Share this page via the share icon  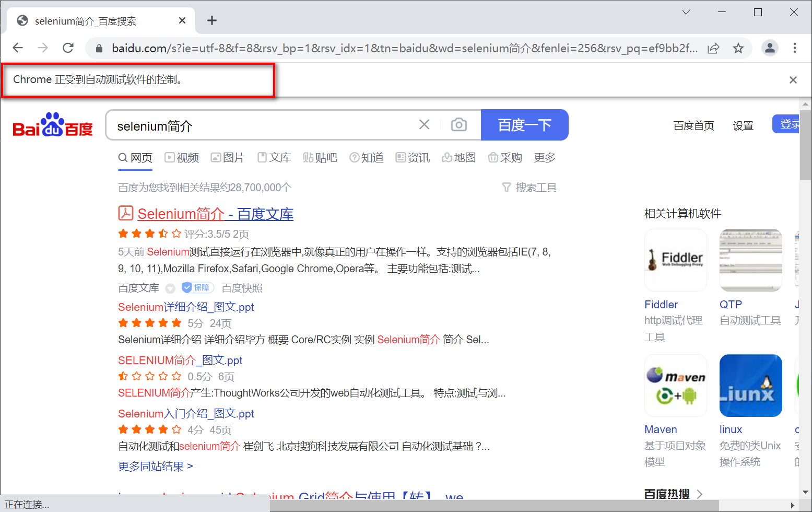coord(713,49)
